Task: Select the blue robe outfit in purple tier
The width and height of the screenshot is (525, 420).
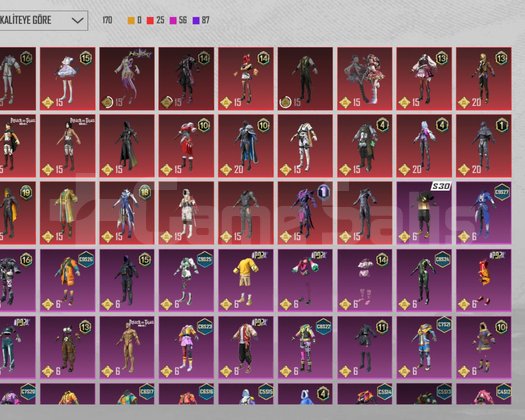Action: point(483,213)
